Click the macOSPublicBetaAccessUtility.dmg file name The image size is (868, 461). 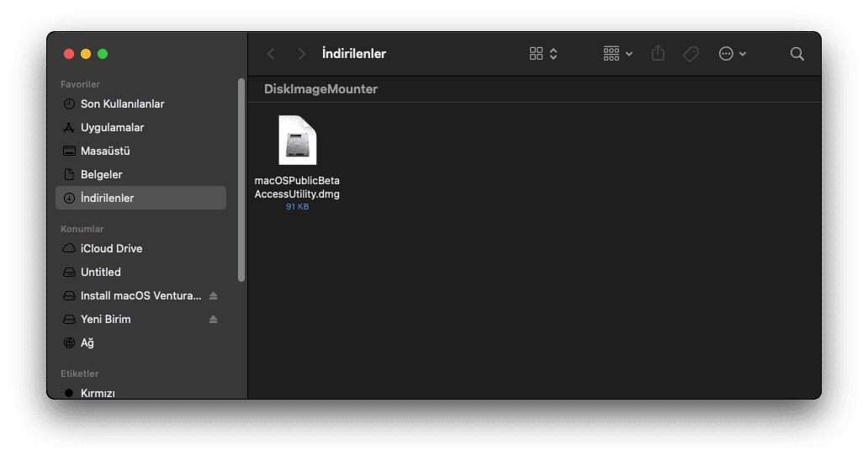point(297,187)
